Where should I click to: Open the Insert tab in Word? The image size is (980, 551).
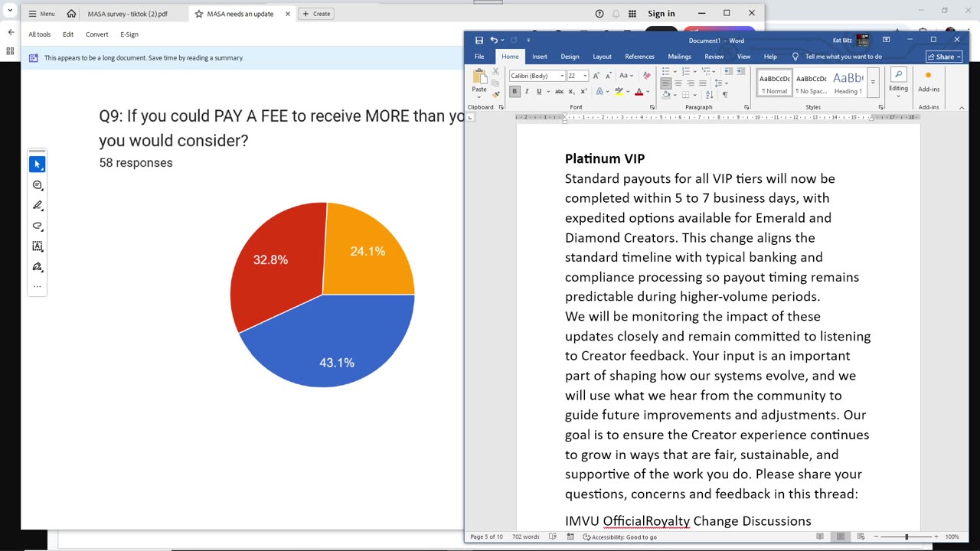(540, 57)
